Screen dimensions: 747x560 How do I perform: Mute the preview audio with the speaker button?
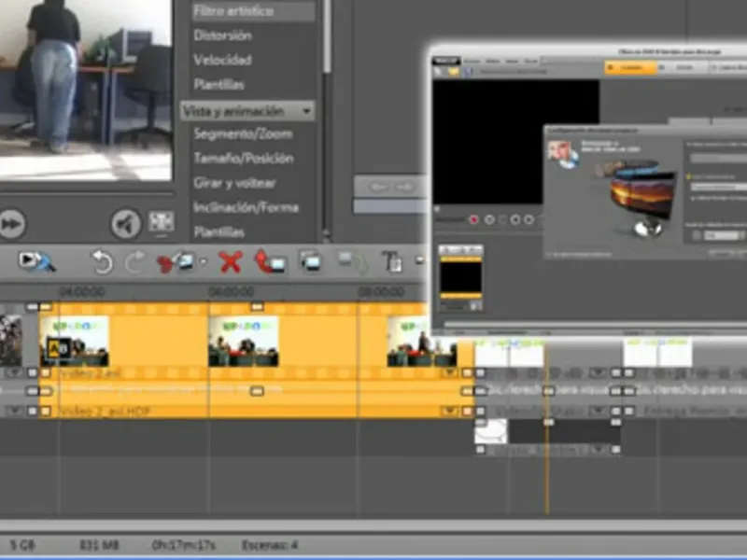[x=126, y=223]
